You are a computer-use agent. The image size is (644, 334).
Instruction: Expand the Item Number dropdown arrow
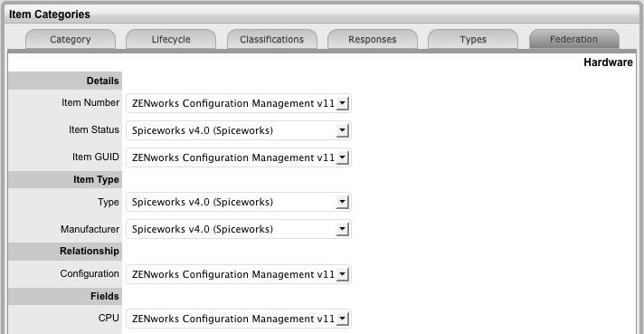pos(342,103)
